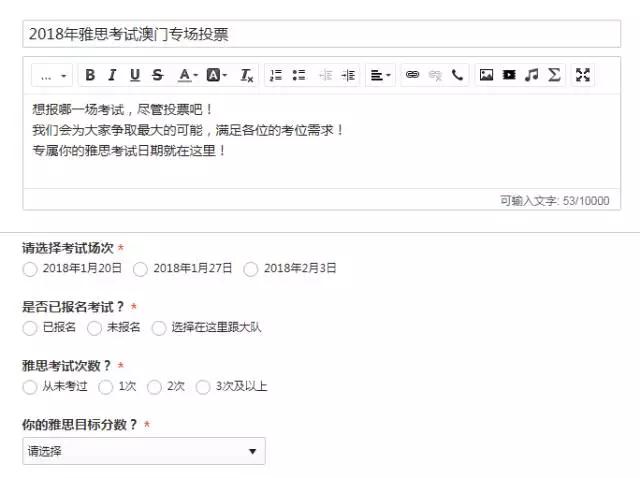Insert a hyperlink

[412, 75]
